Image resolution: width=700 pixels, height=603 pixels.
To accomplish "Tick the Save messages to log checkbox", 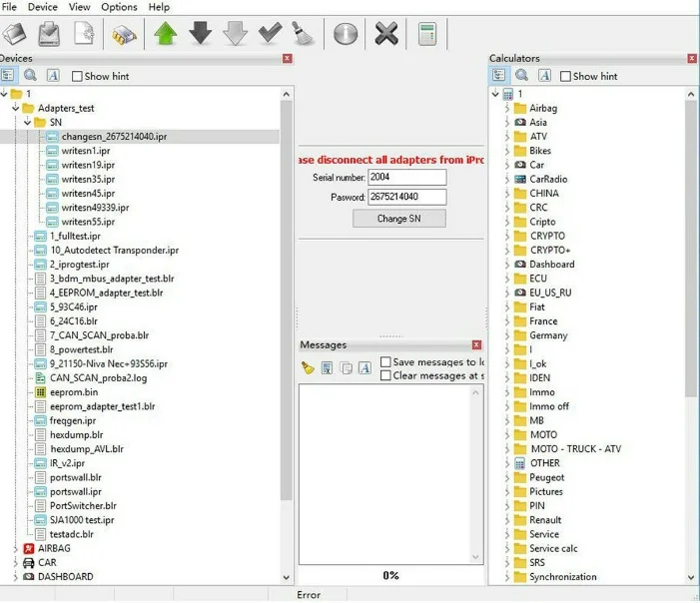I will [x=385, y=361].
